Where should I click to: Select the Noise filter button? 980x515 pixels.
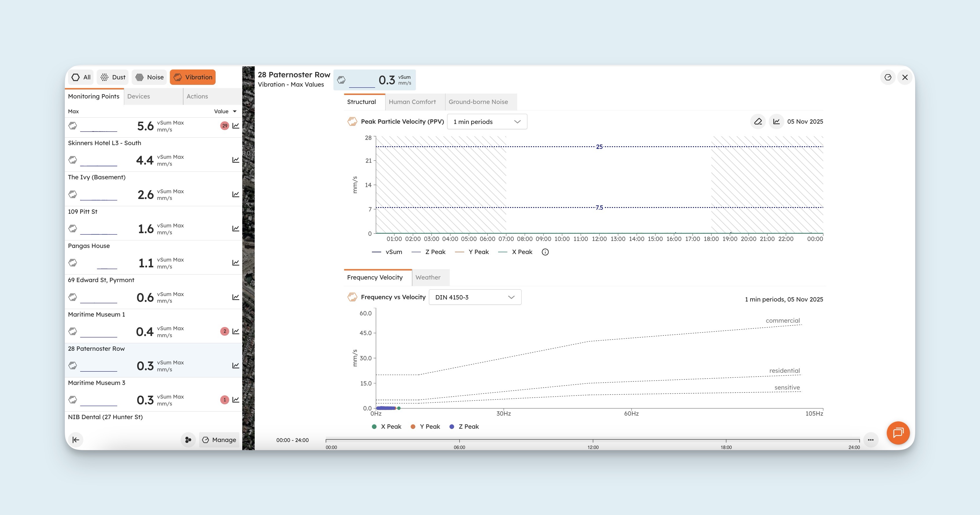point(150,77)
